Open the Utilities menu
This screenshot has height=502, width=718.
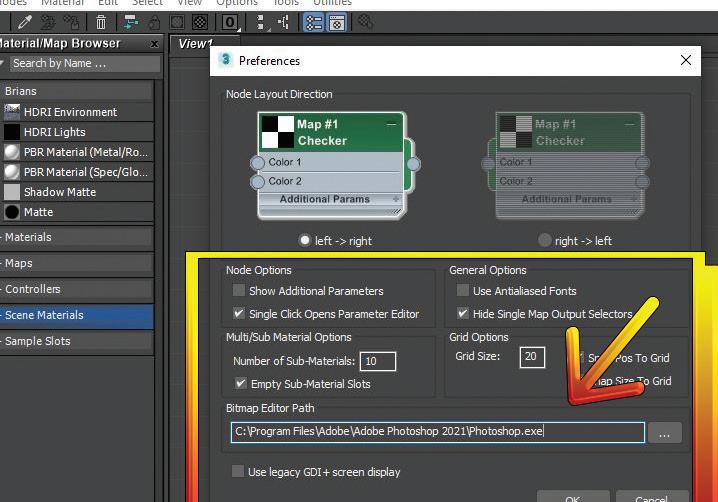coord(333,3)
